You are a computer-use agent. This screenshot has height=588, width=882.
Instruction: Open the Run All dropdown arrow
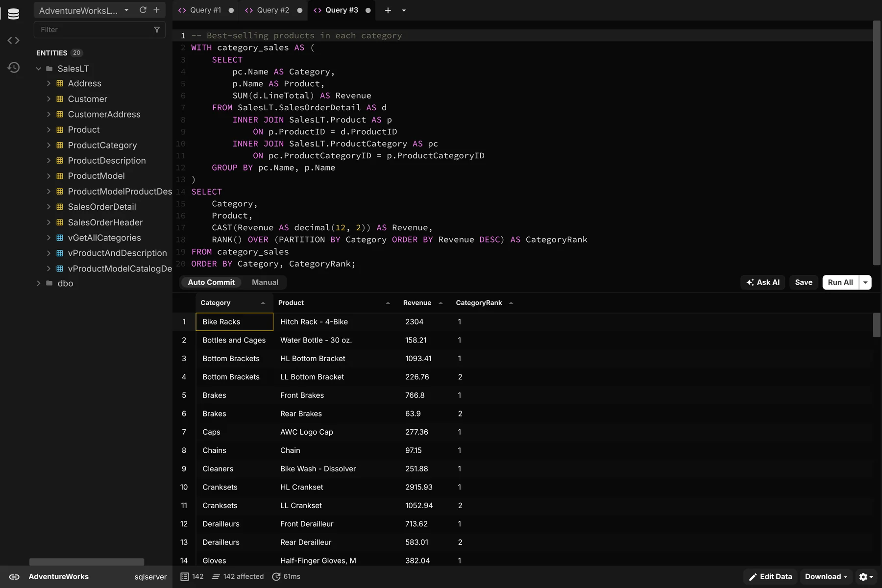(865, 282)
